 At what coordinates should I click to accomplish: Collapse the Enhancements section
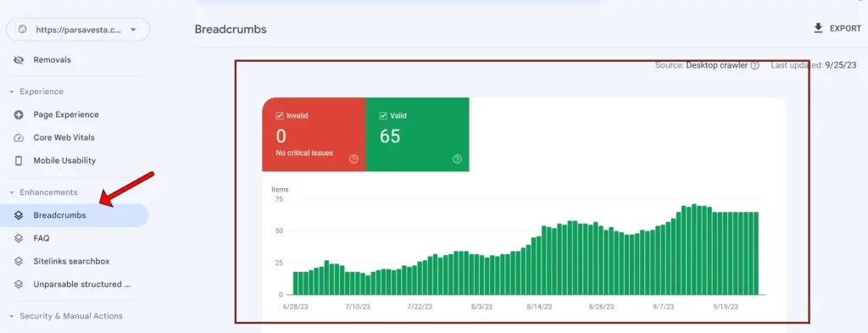12,192
